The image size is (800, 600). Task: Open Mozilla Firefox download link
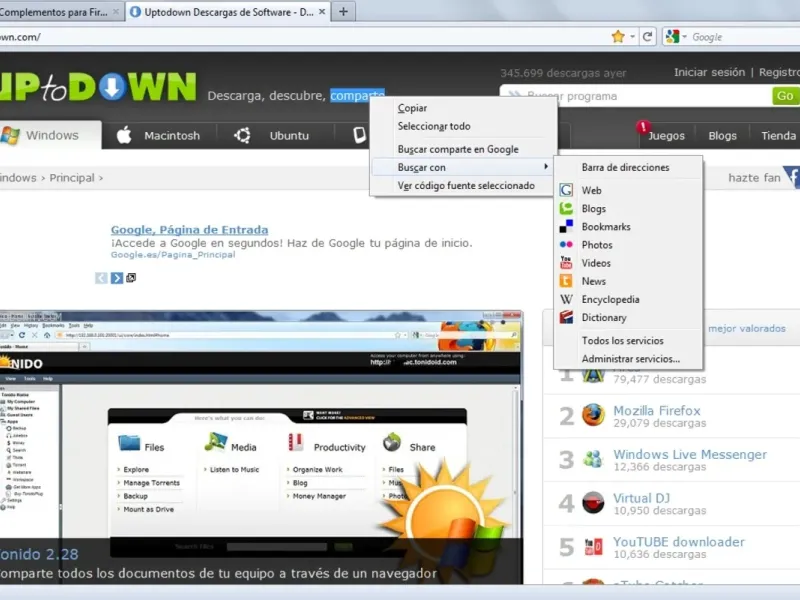657,411
